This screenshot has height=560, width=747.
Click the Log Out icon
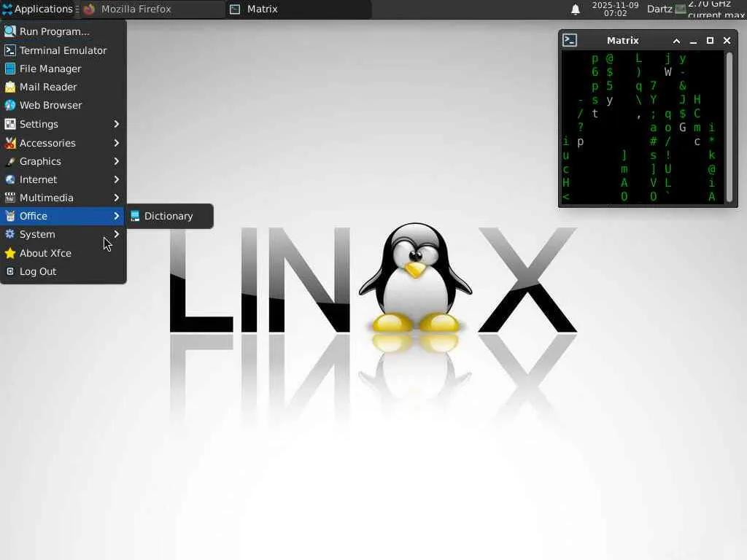(x=10, y=271)
